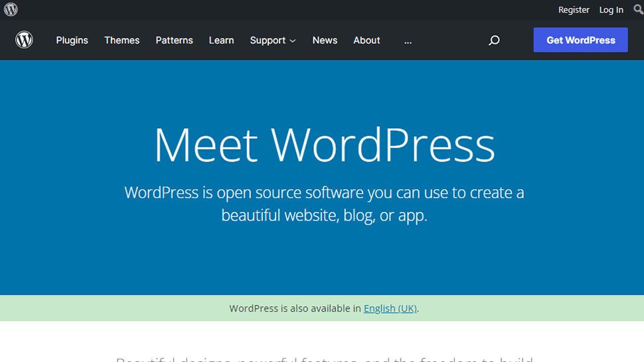Click the Log In link
The width and height of the screenshot is (644, 362).
(x=611, y=10)
